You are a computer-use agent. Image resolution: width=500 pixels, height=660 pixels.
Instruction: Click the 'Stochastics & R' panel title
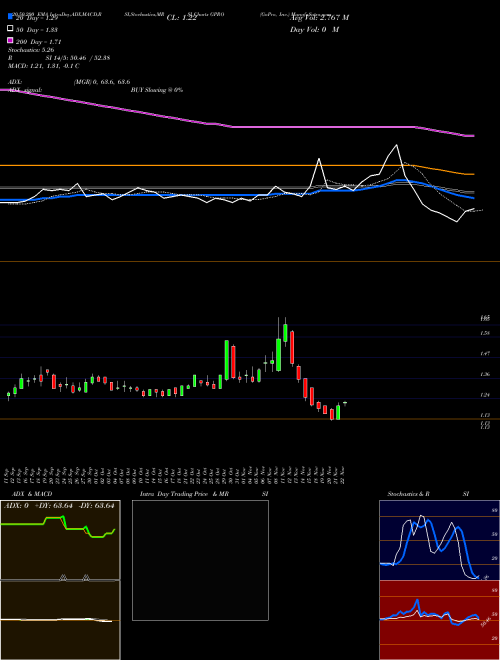tap(408, 494)
